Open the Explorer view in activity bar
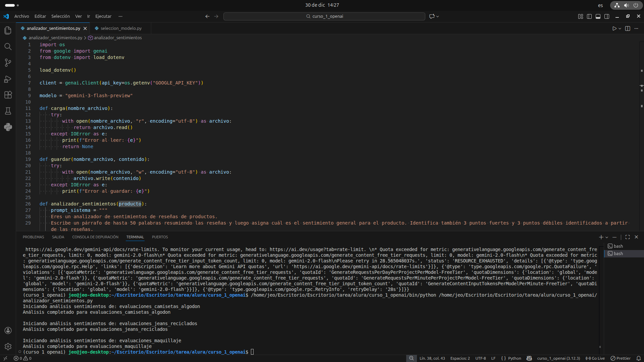 coord(8,31)
